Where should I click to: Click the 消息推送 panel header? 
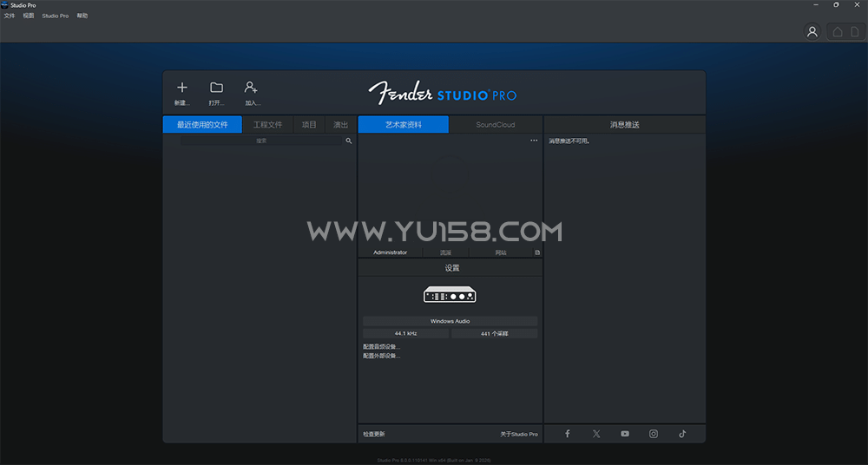pos(625,125)
